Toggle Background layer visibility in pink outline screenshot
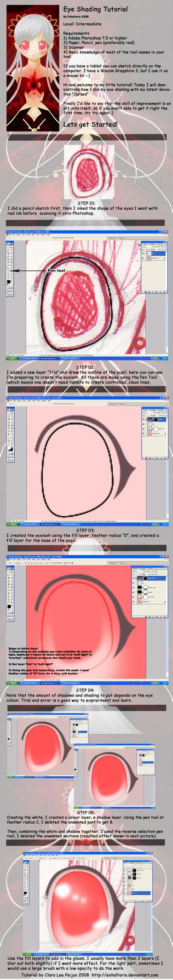 [x=143, y=433]
